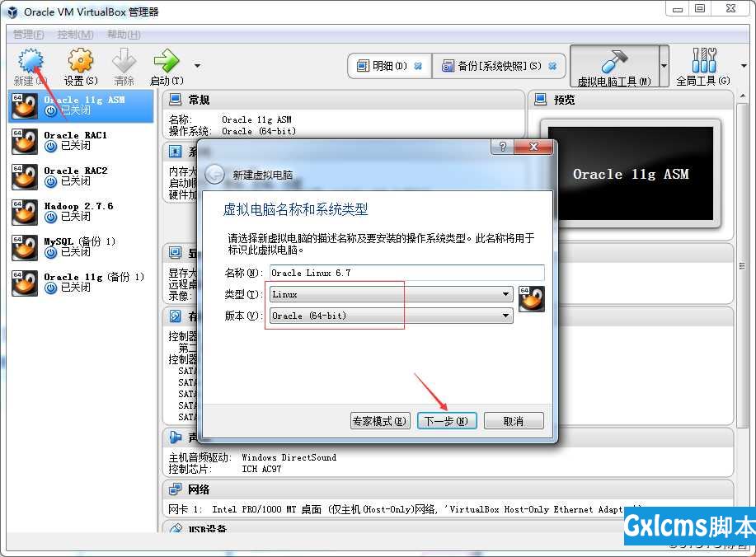The width and height of the screenshot is (756, 557).
Task: Focus the 名称(N) name input field
Action: pyautogui.click(x=407, y=273)
